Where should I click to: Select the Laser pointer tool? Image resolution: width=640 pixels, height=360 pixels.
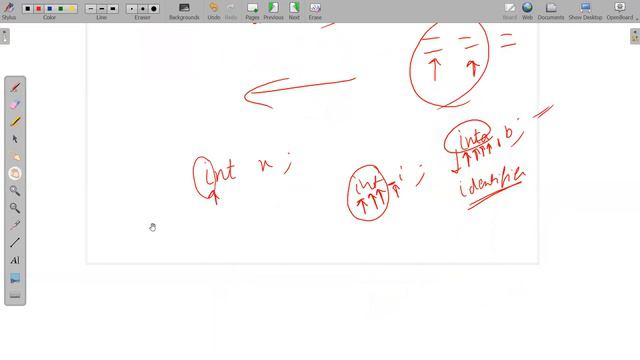[15, 225]
